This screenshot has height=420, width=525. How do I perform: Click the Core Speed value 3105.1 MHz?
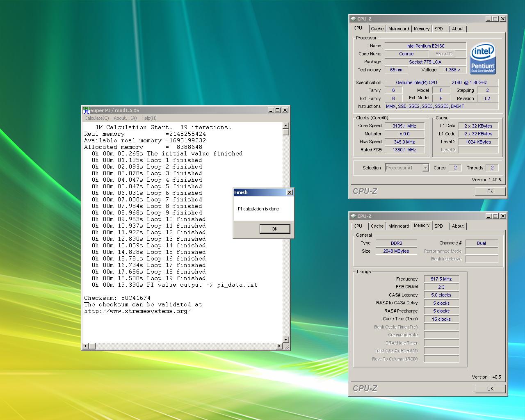coord(404,126)
